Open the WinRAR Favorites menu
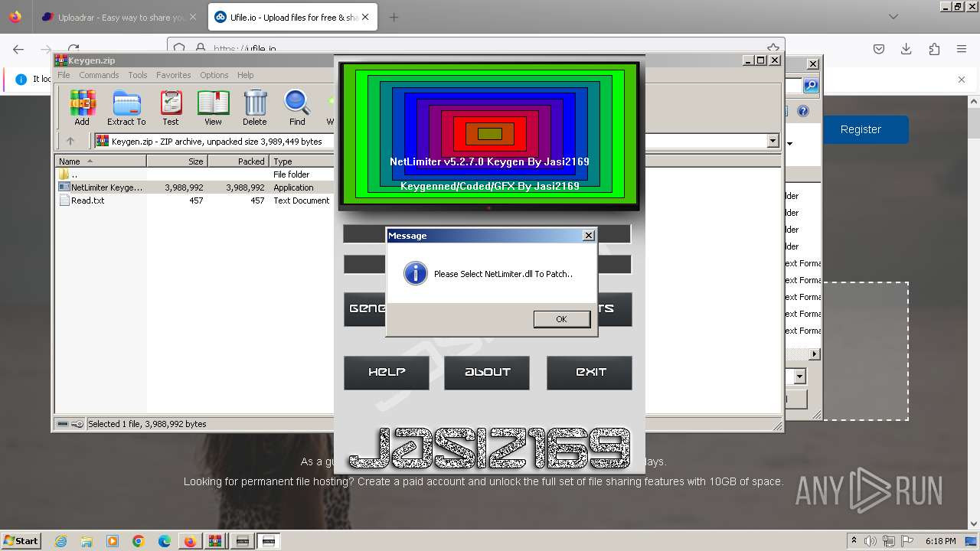Screen dimensions: 980x551 (x=174, y=75)
